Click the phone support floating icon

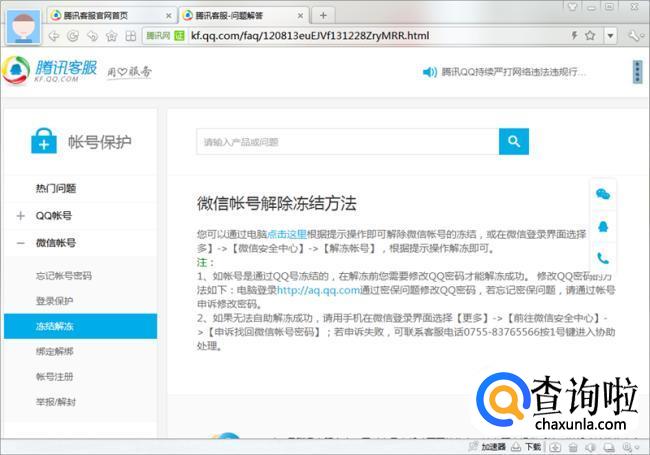[603, 258]
